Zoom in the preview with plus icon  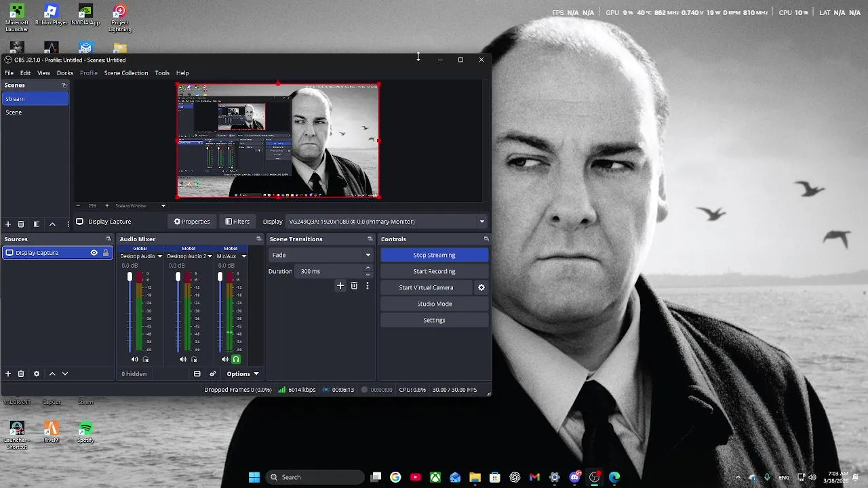click(106, 205)
